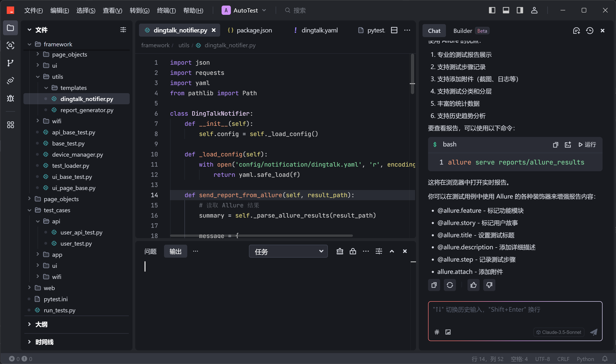Toggle the right sidebar layout
This screenshot has width=616, height=364.
pos(520,10)
